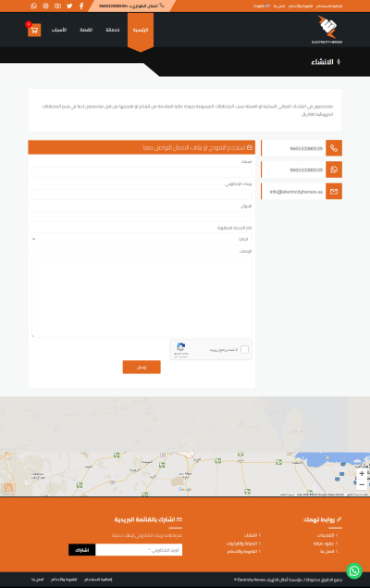This screenshot has width=370, height=588.
Task: Click the newsletter email input field
Action: click(139, 550)
